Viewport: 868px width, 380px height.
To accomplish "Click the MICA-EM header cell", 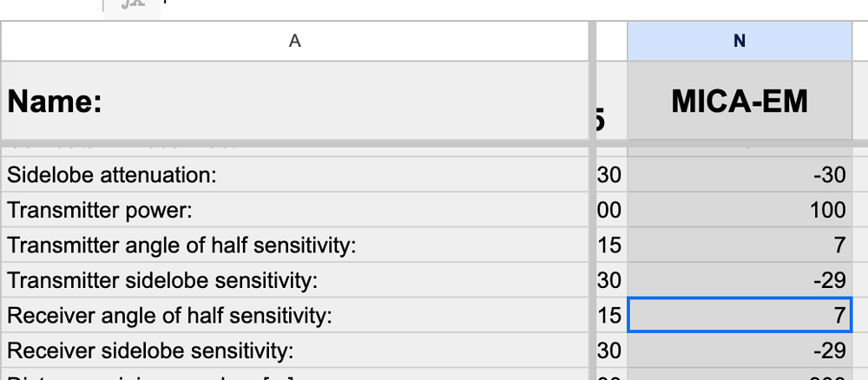I will tap(740, 101).
